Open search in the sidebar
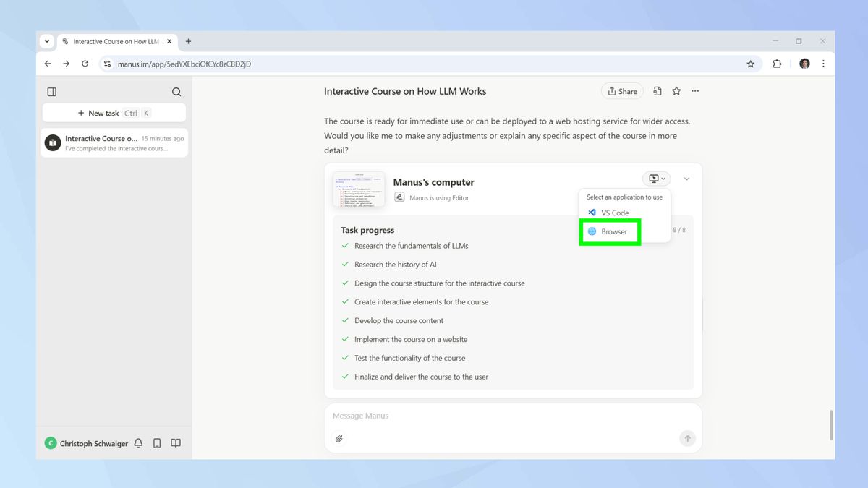 point(176,91)
